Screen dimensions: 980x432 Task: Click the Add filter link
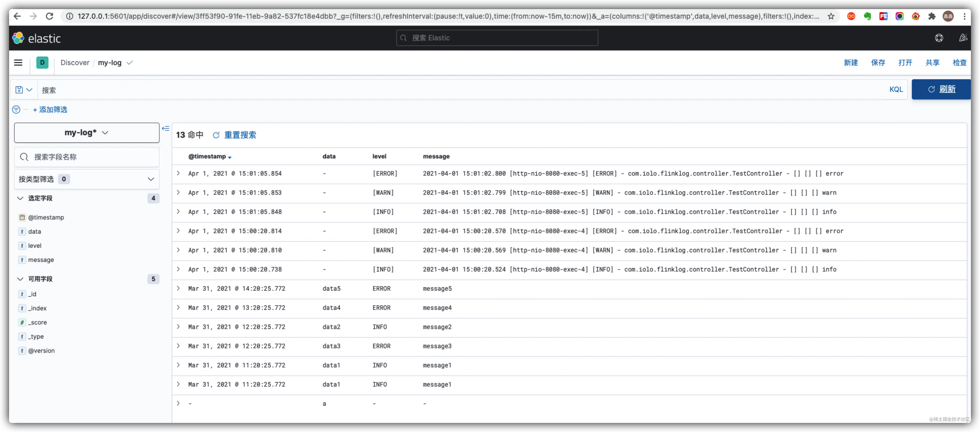50,110
